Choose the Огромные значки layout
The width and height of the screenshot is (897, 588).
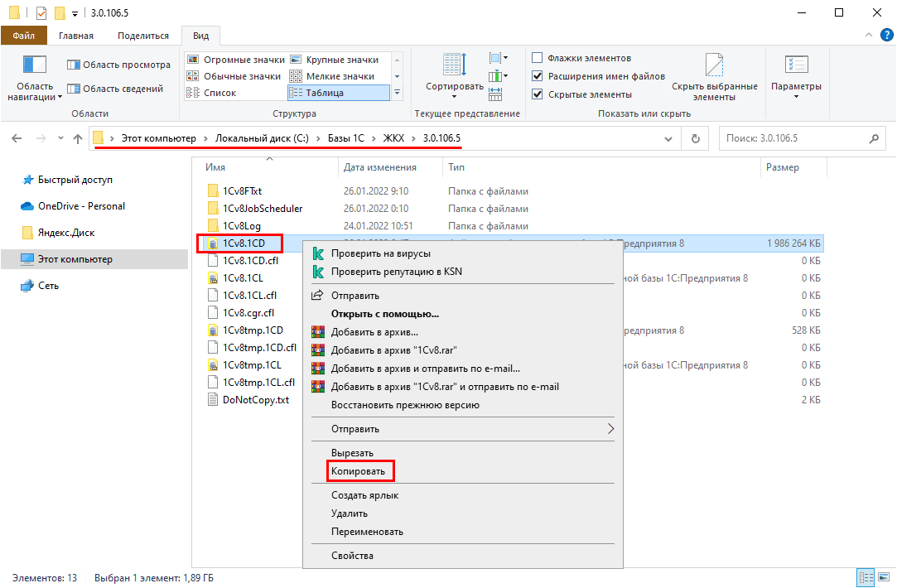pyautogui.click(x=236, y=60)
